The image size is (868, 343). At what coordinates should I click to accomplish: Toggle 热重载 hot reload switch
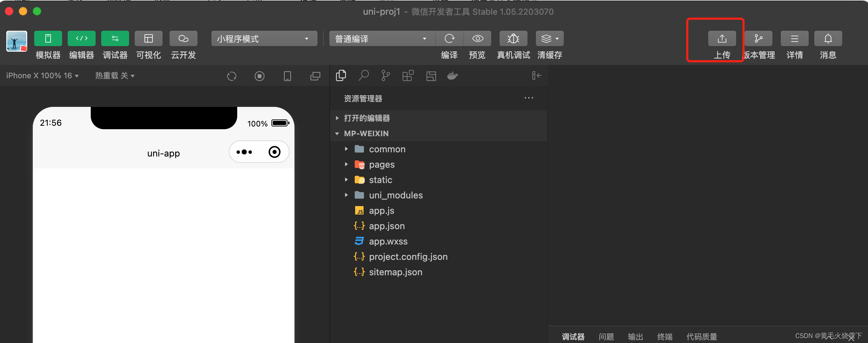pos(115,75)
